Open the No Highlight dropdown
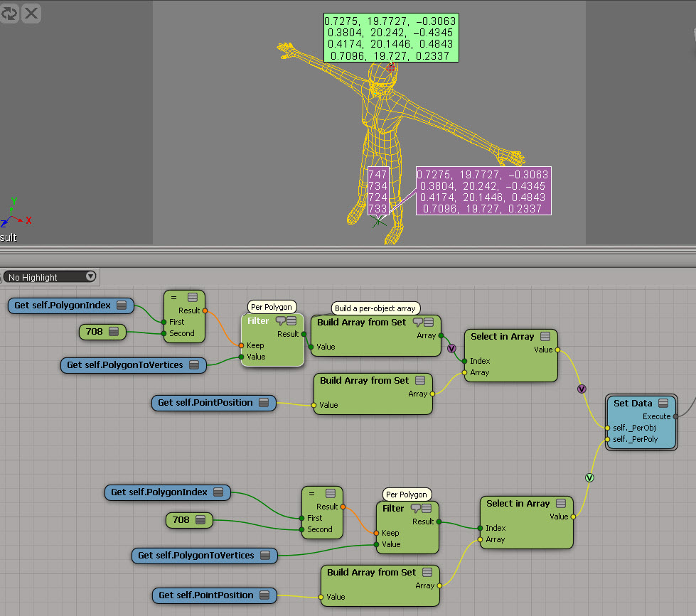 (50, 277)
